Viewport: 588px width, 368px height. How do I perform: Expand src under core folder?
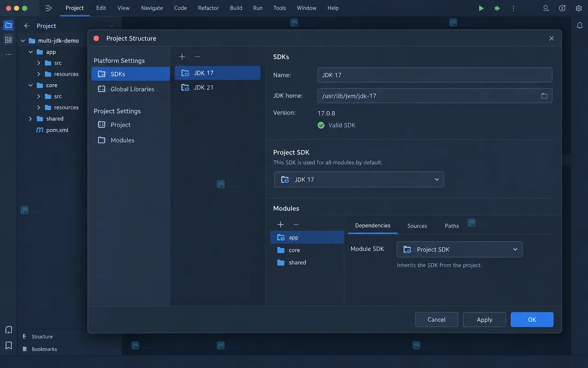click(39, 96)
